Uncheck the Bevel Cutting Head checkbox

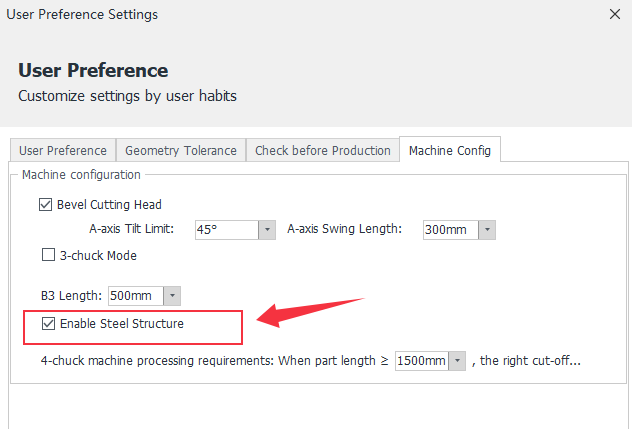click(46, 204)
